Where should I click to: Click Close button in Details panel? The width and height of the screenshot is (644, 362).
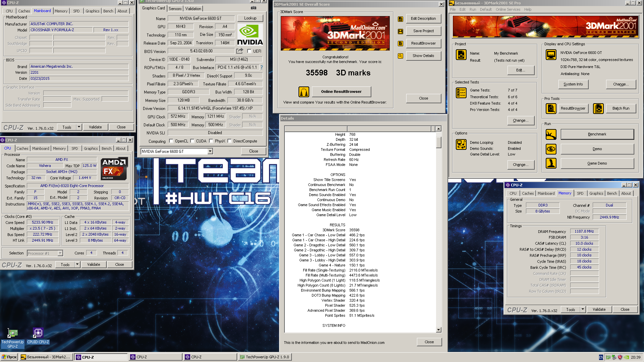pos(429,342)
